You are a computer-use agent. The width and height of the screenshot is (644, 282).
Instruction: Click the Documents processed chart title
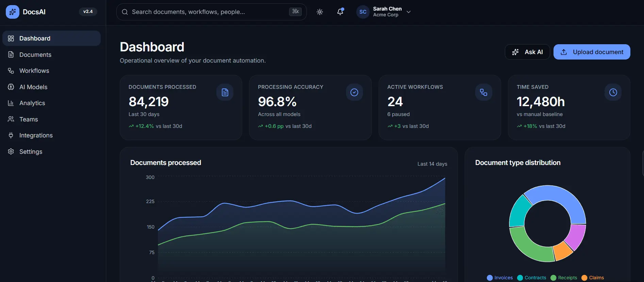(x=166, y=163)
